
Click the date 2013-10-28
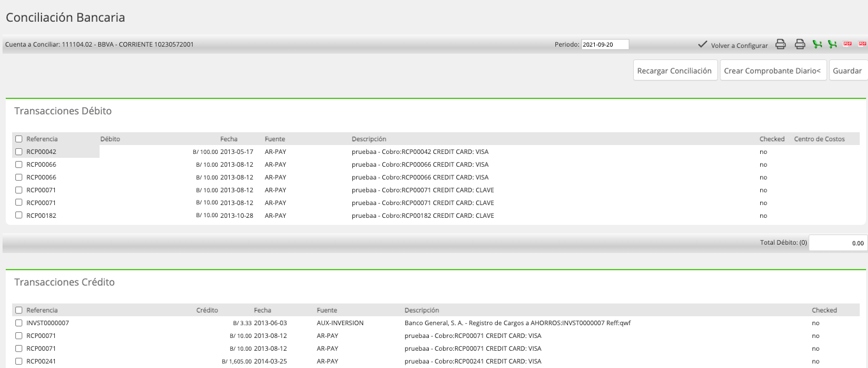tap(237, 216)
